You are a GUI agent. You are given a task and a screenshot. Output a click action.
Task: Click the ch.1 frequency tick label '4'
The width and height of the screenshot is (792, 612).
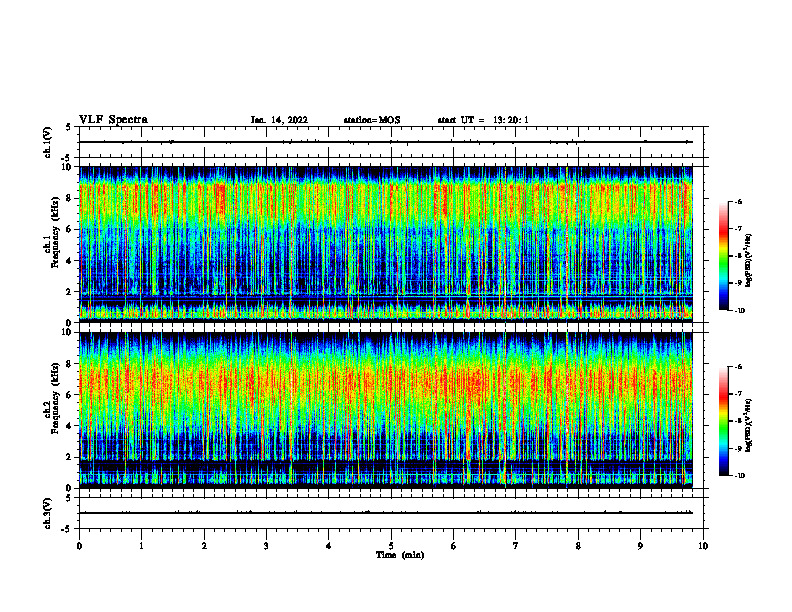[69, 261]
